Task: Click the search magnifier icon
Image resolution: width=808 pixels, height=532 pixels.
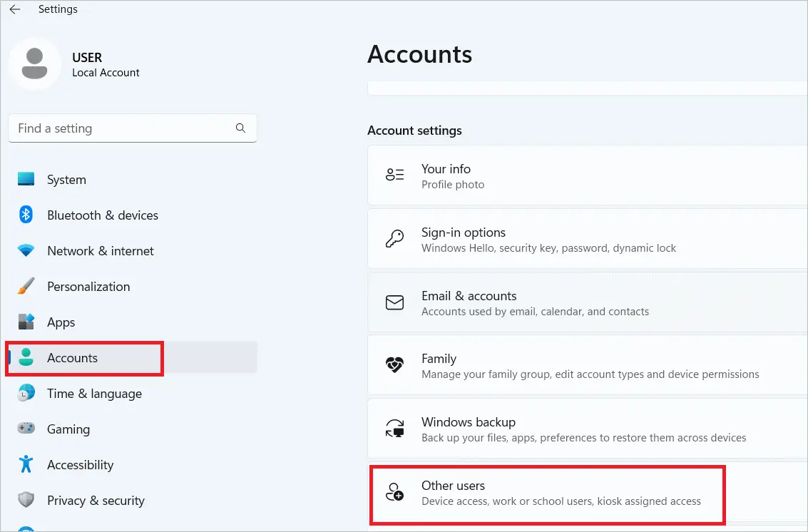Action: click(240, 128)
